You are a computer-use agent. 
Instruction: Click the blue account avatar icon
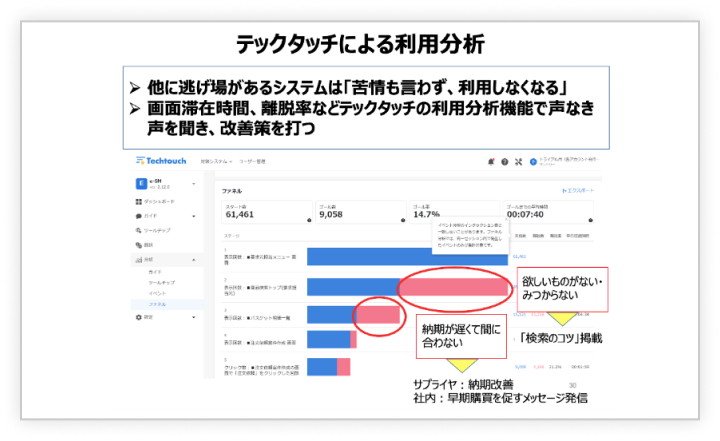(x=532, y=161)
